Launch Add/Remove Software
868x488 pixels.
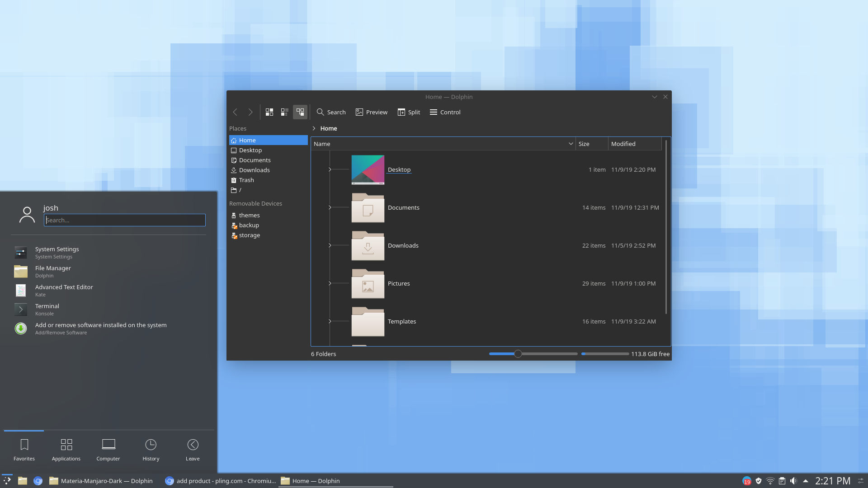click(x=108, y=328)
